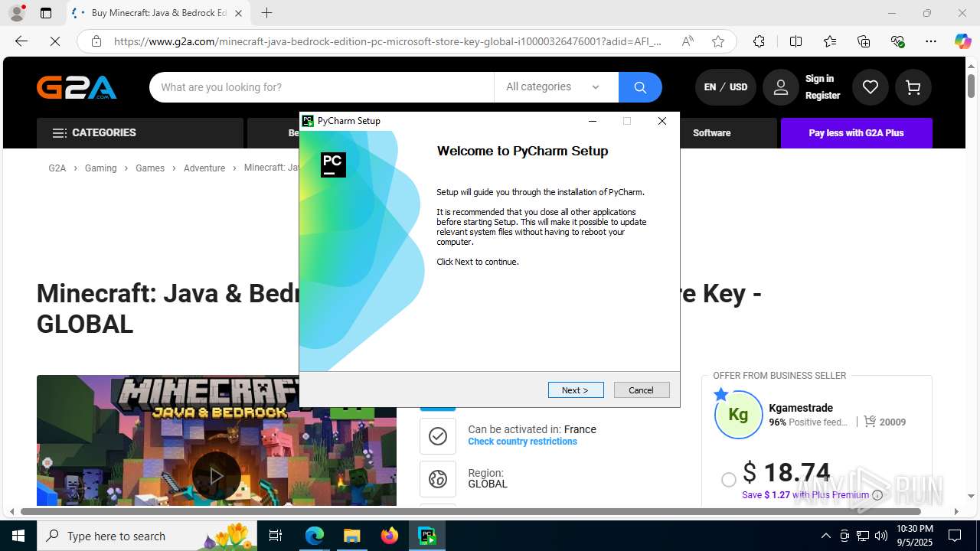Open Browser essentials icon
This screenshot has height=551, width=980.
point(897,41)
